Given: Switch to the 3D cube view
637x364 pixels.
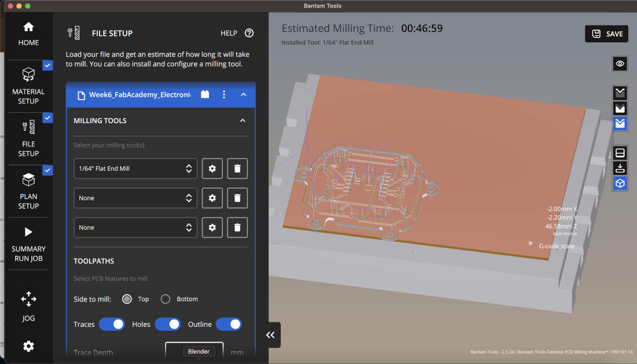Looking at the screenshot, I should point(620,183).
